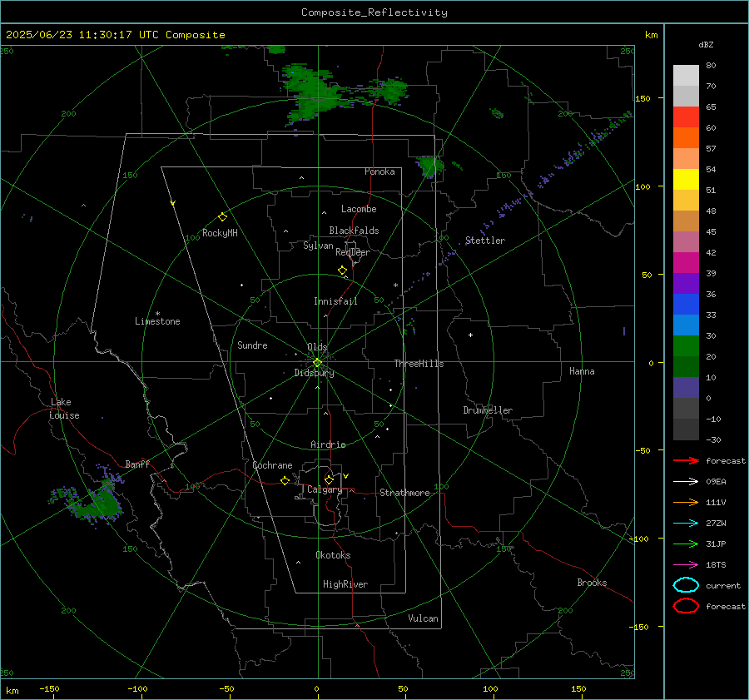Screen dimensions: 749x700
Task: Click the Airdrie label
Action: pyautogui.click(x=328, y=444)
